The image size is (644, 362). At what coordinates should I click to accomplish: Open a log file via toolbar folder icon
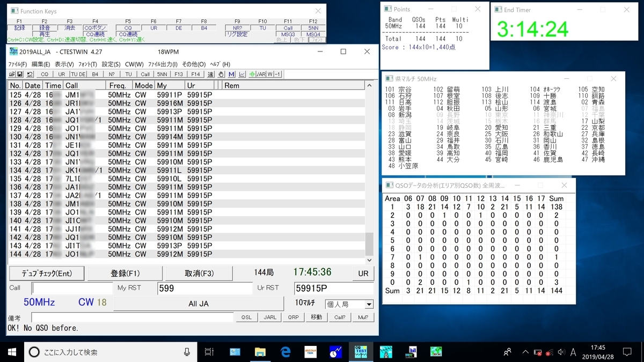[12, 74]
